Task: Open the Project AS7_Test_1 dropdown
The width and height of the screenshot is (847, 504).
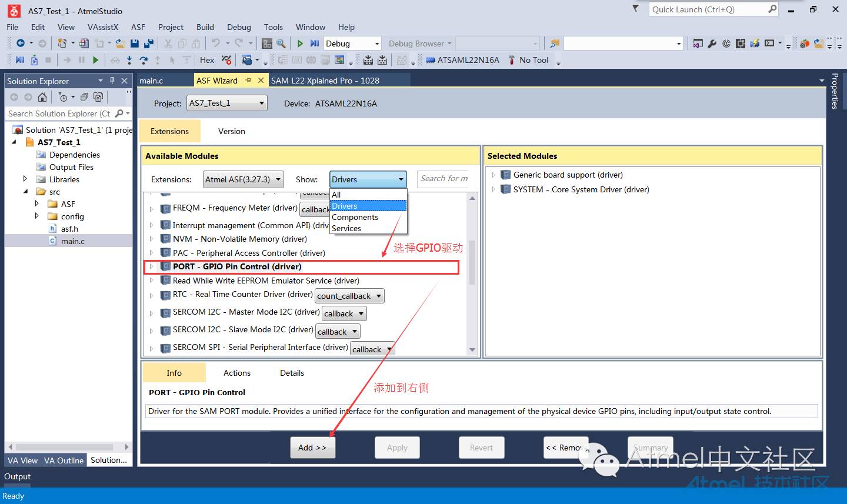Action: pyautogui.click(x=226, y=103)
